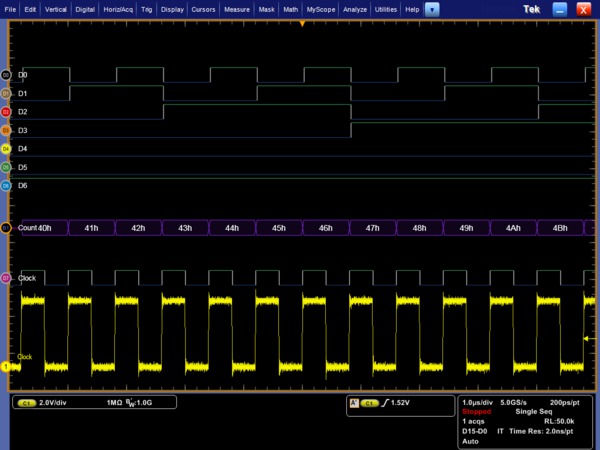600x450 pixels.
Task: Open the Vertical menu
Action: click(58, 8)
